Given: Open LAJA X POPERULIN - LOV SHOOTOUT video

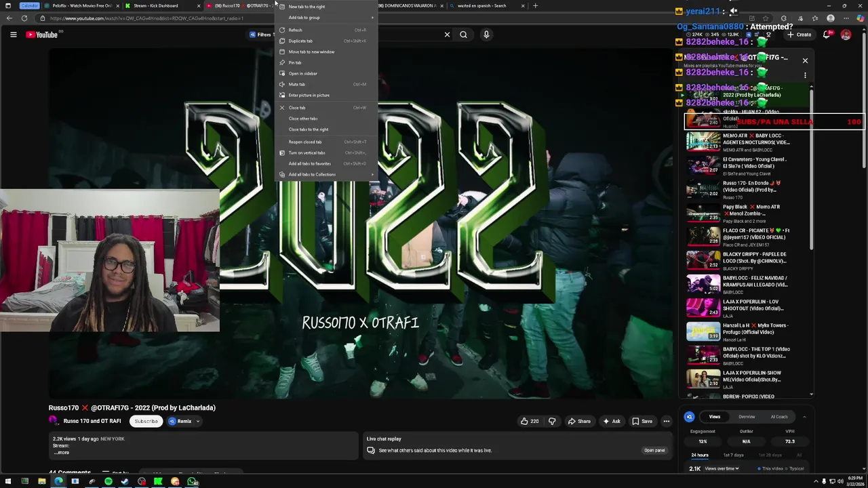Looking at the screenshot, I should [x=746, y=308].
